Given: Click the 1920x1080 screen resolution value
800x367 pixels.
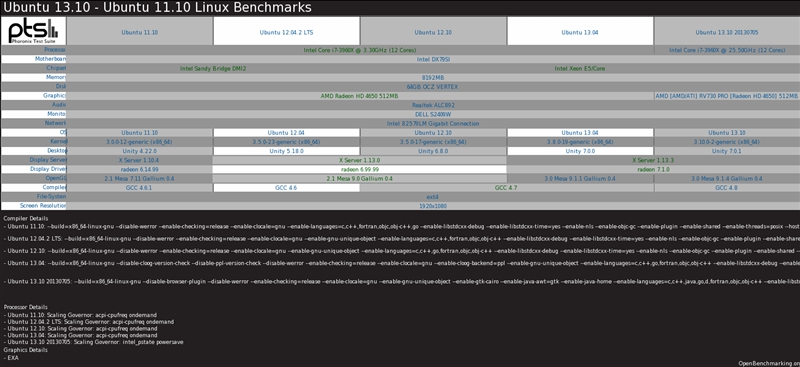Looking at the screenshot, I should click(x=433, y=206).
